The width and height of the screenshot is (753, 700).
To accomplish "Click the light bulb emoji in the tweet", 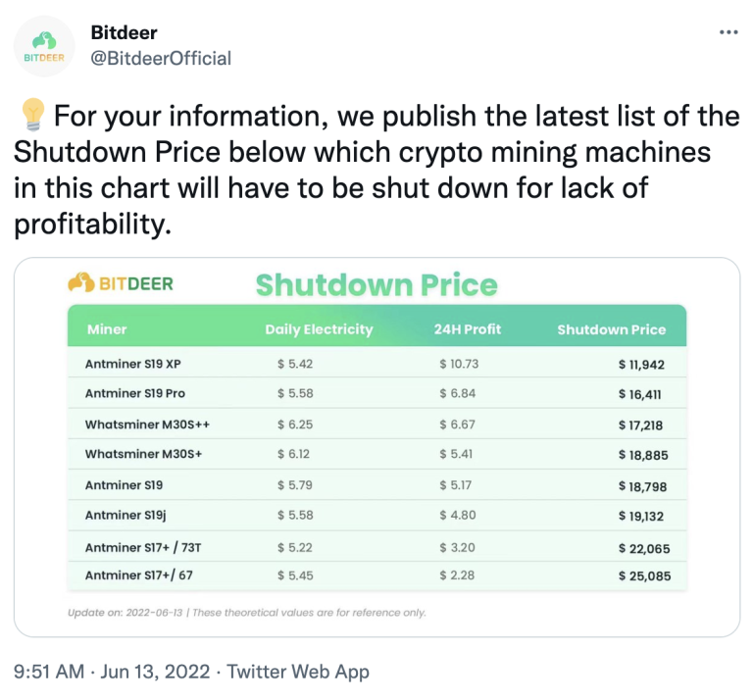I will pos(32,115).
